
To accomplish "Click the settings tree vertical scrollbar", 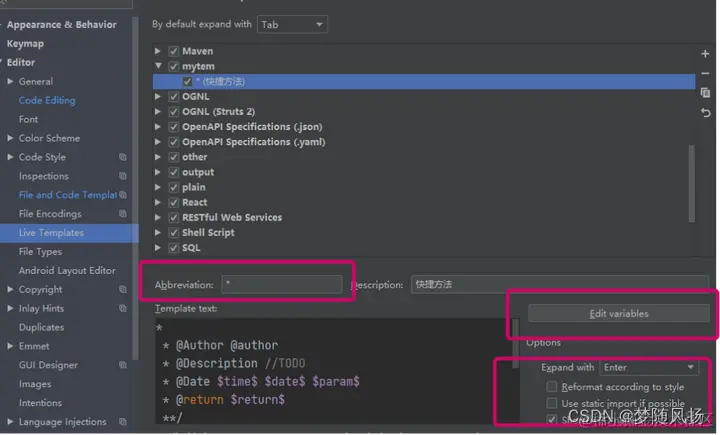I will tap(135, 188).
